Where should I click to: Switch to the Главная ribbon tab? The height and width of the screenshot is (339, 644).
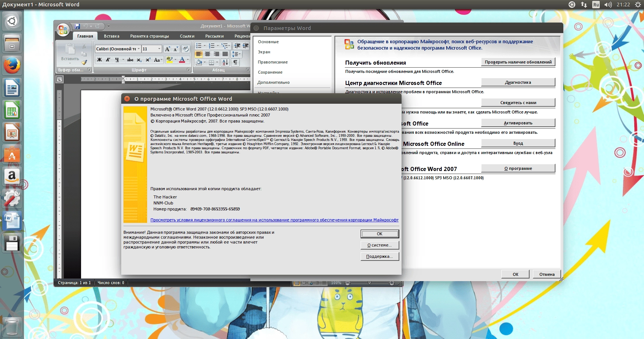point(85,36)
